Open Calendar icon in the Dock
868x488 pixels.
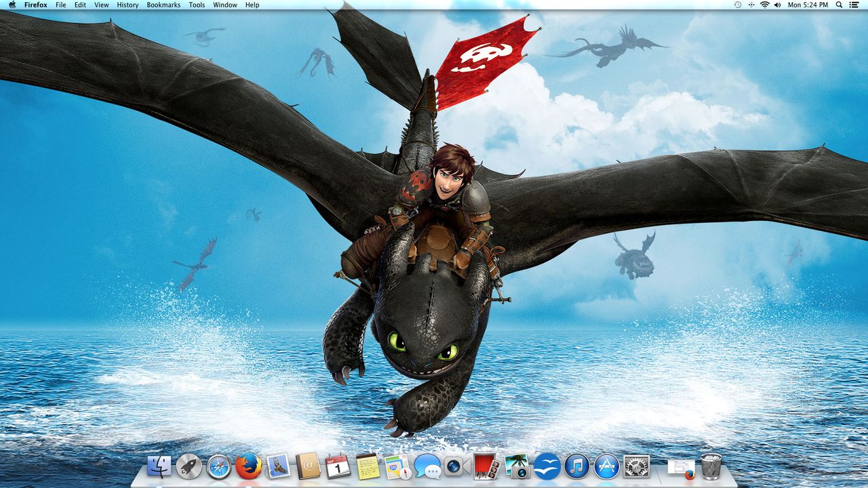click(x=338, y=466)
